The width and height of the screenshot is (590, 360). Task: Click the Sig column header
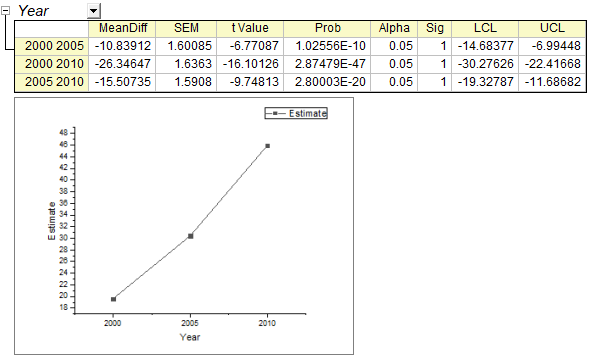[x=435, y=28]
